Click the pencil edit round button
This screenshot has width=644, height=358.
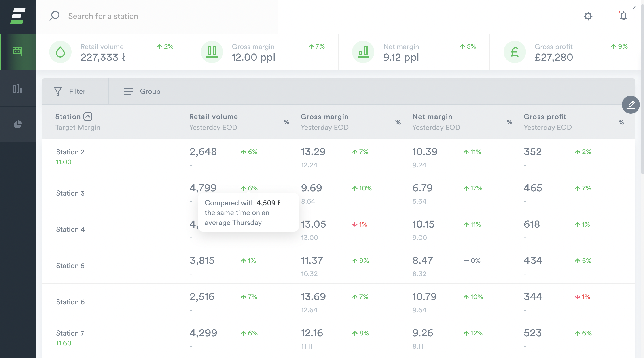[x=631, y=104]
